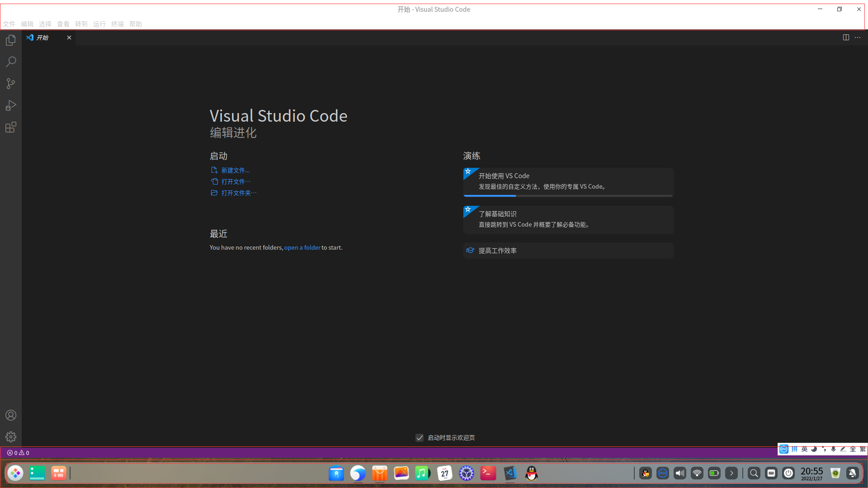The height and width of the screenshot is (488, 868).
Task: Split the editor to the right
Action: 846,38
